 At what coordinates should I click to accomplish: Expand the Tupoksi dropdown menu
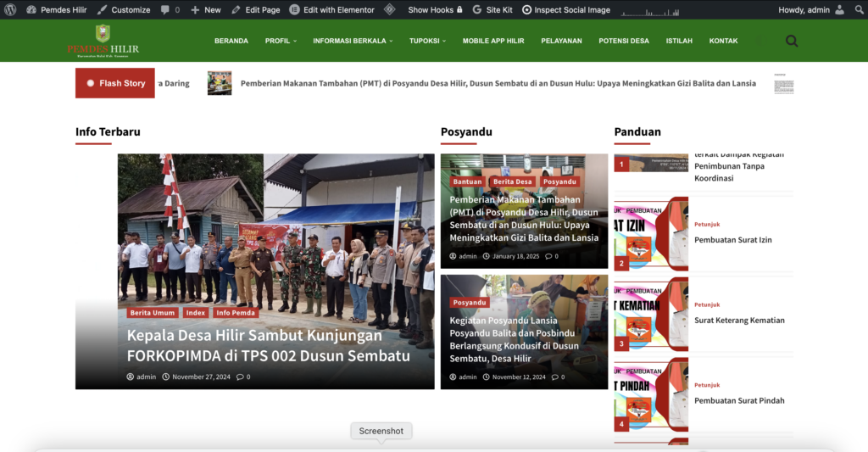pos(427,41)
